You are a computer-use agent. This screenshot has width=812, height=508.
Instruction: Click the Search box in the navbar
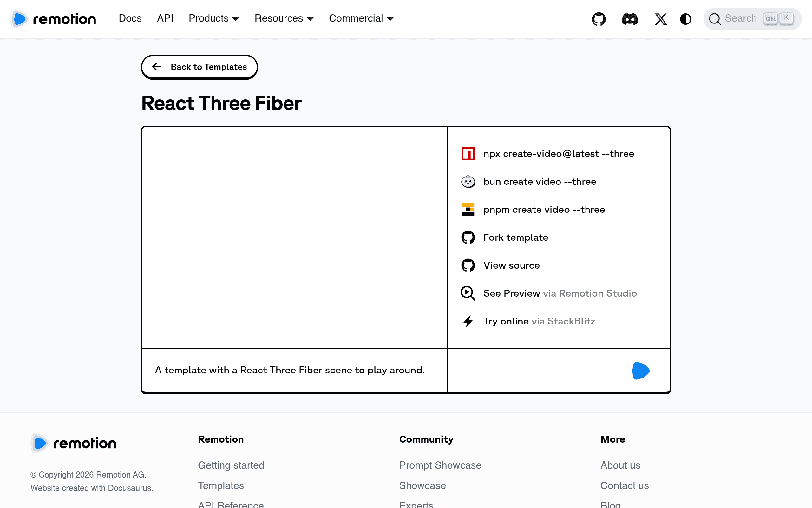point(752,19)
